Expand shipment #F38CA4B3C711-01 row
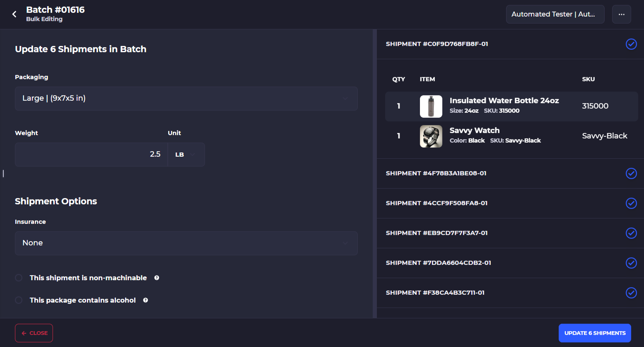 click(510, 293)
